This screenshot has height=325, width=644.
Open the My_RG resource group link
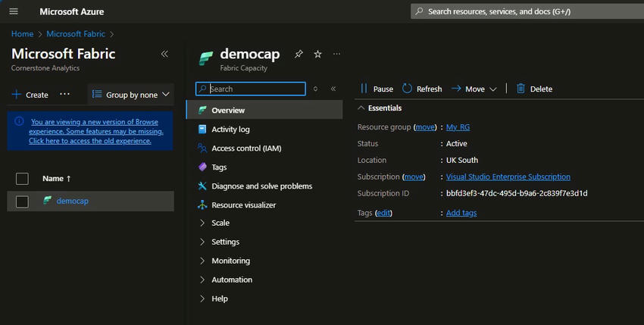tap(458, 127)
